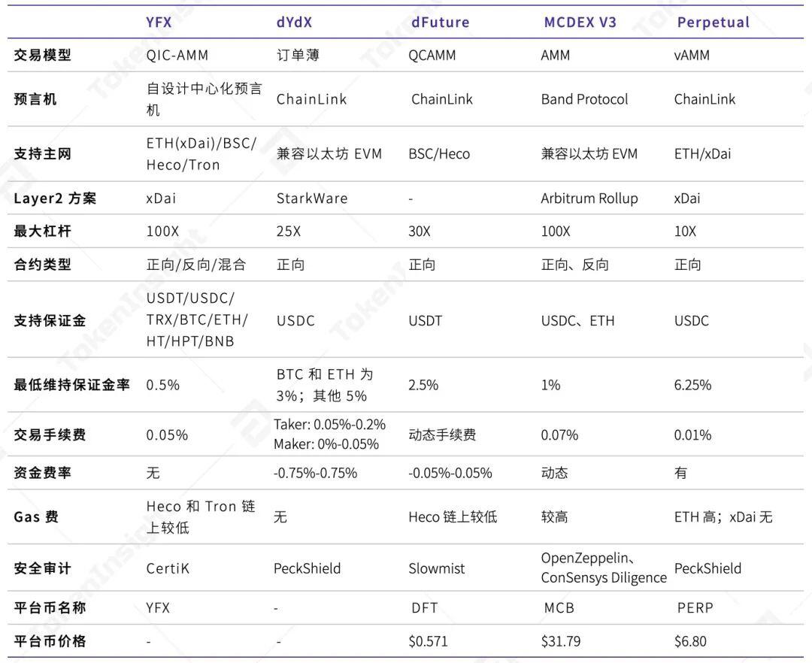Click the 0.07% fee cell
The image size is (812, 663).
559,434
